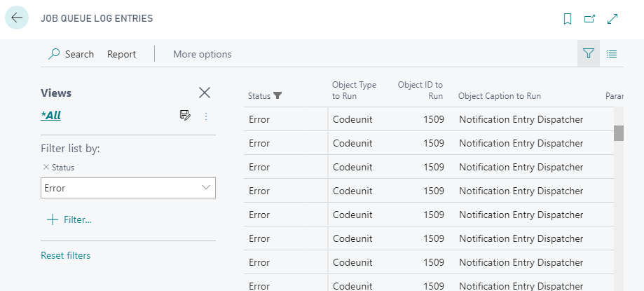Close the Views filter pane
The image size is (644, 291).
[205, 93]
